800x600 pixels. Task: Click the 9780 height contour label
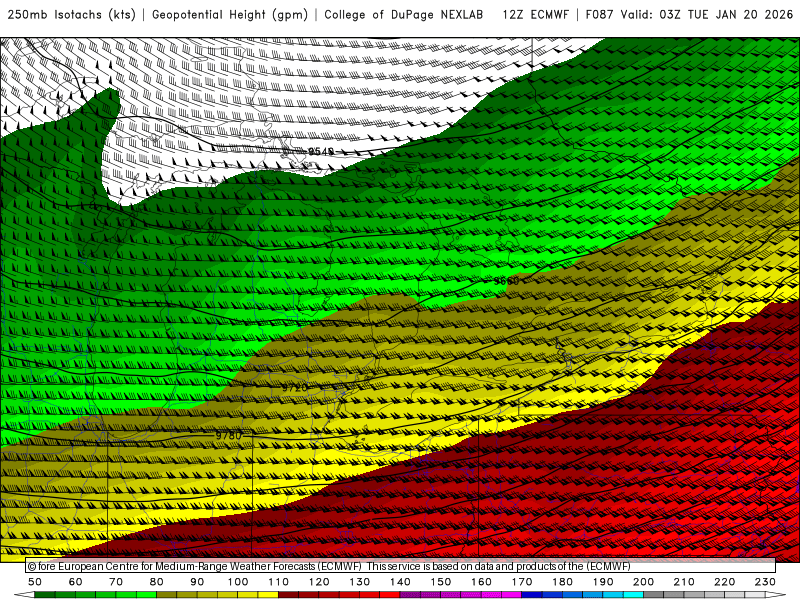229,436
